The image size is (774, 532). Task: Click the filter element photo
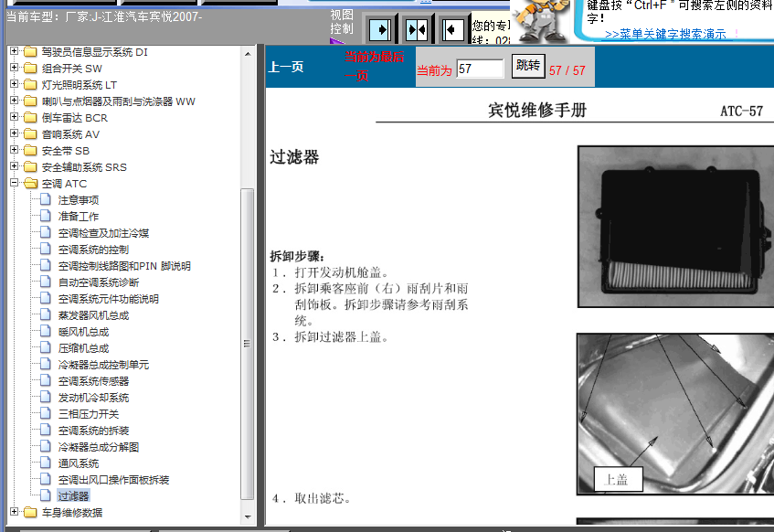tap(675, 227)
